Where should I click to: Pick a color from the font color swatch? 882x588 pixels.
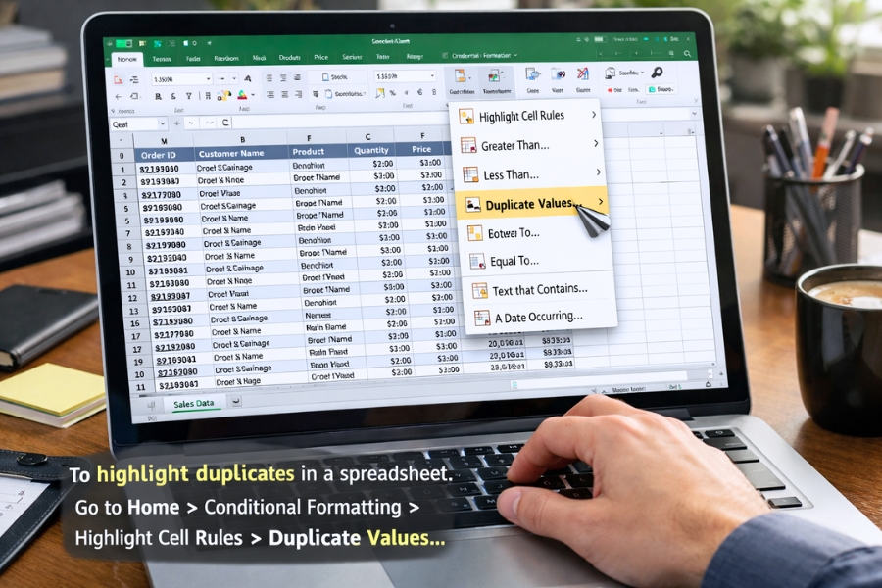[240, 95]
